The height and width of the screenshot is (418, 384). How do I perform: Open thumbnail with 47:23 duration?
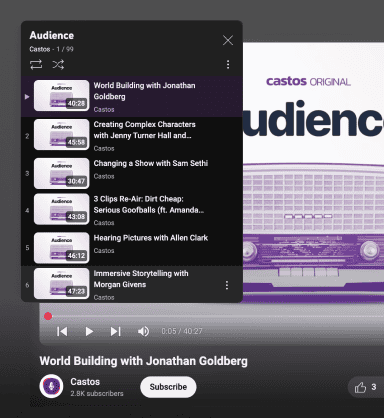pos(62,284)
